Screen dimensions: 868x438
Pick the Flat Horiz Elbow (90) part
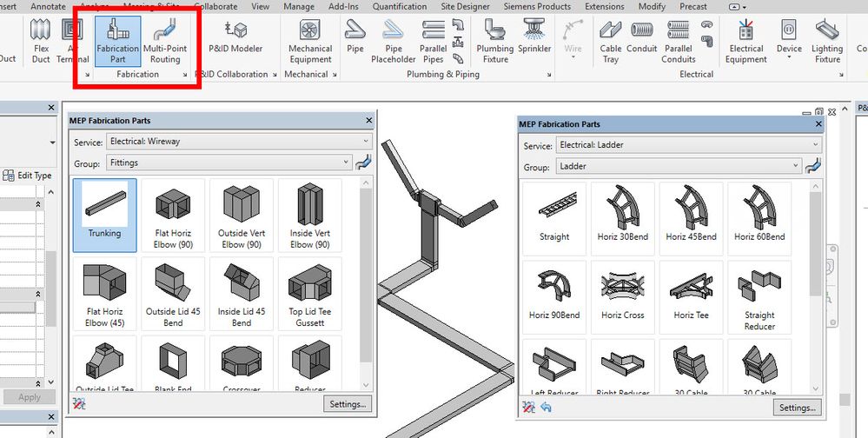(173, 216)
